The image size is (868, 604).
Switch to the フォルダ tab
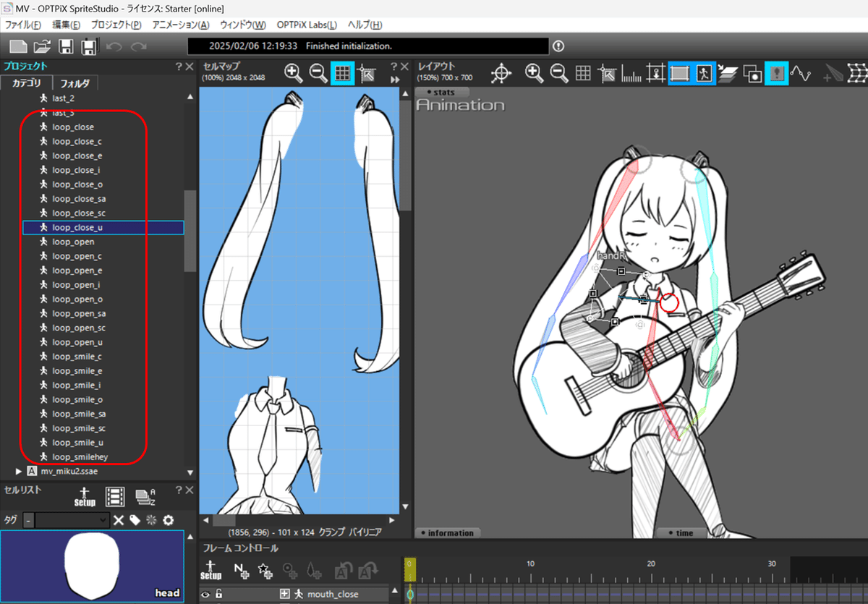click(75, 83)
